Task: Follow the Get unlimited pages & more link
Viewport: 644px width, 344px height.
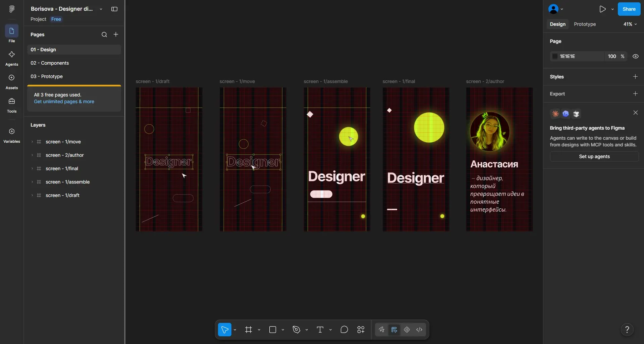Action: pyautogui.click(x=64, y=101)
